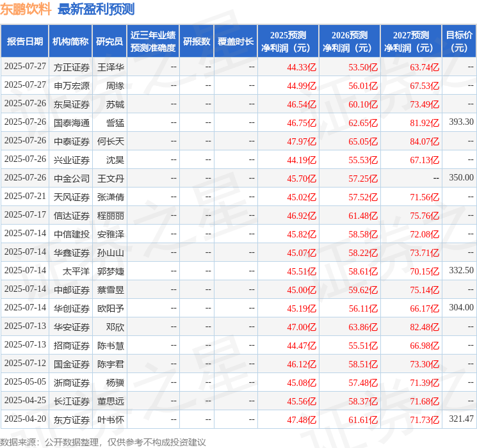Select the 机构简称 column header
This screenshot has height=448, width=477.
[x=70, y=42]
